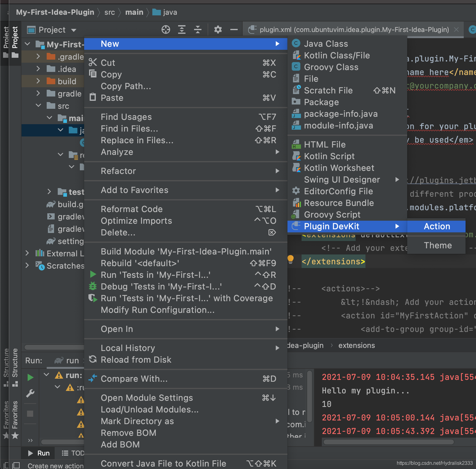This screenshot has height=469, width=476.
Task: Choose Open Module Settings
Action: click(186, 398)
